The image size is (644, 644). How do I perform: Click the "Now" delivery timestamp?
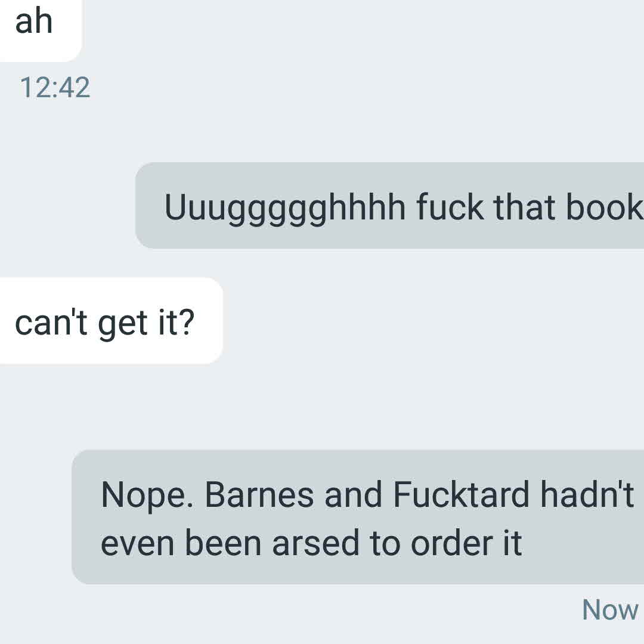[611, 609]
